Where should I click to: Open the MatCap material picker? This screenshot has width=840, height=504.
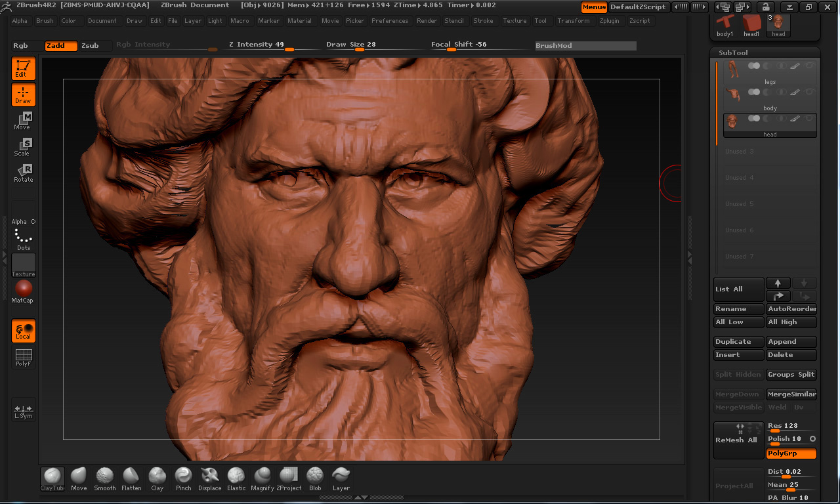[x=23, y=291]
